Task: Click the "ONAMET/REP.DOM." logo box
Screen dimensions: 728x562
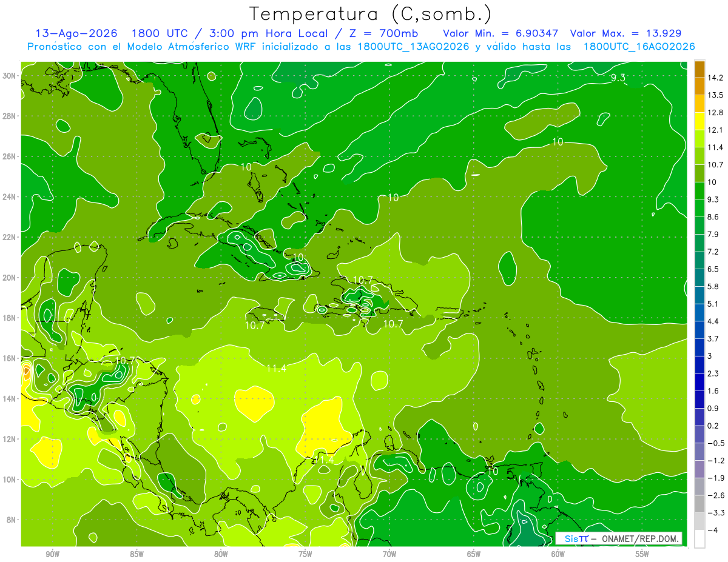Action: click(x=618, y=538)
